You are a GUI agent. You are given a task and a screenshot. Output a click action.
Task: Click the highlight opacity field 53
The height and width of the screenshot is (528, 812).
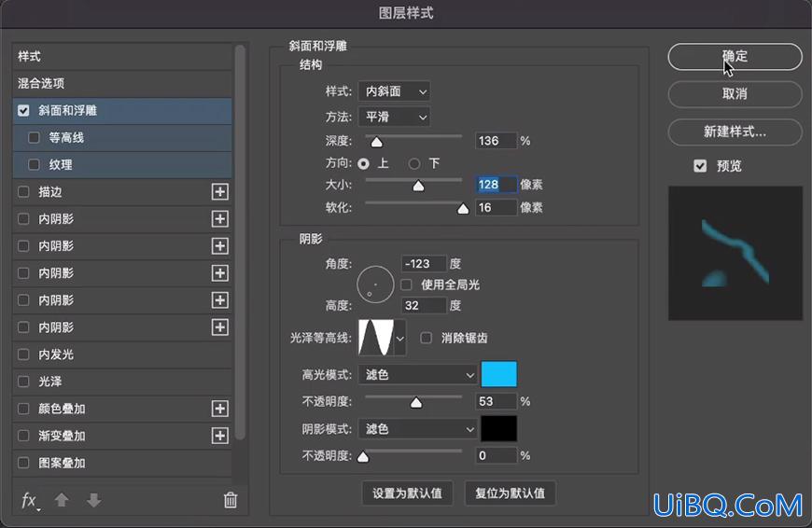497,402
